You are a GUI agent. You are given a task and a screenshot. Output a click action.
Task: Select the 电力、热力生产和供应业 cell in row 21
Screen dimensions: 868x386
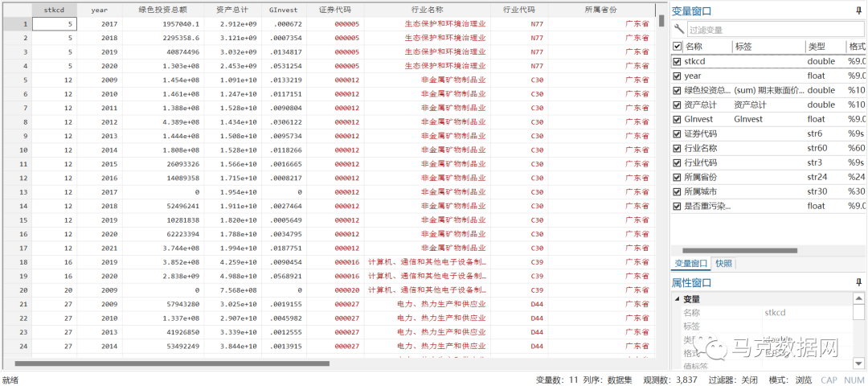coord(427,303)
